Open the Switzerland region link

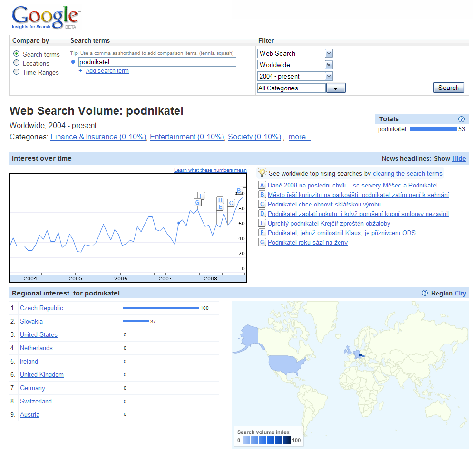click(x=36, y=402)
